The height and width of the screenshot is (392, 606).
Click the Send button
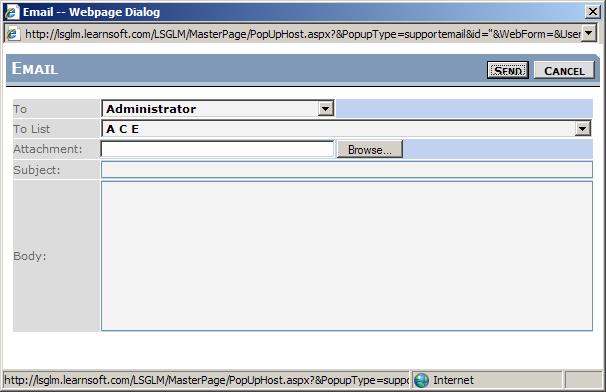pos(507,70)
